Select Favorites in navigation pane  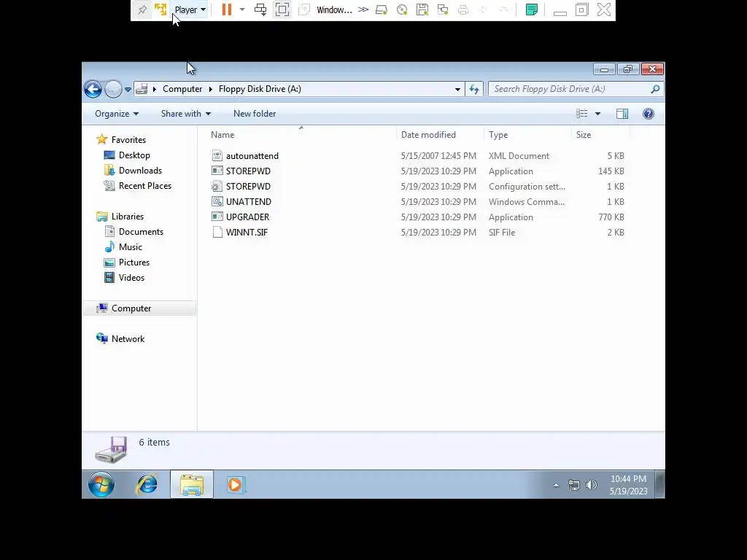(x=128, y=139)
